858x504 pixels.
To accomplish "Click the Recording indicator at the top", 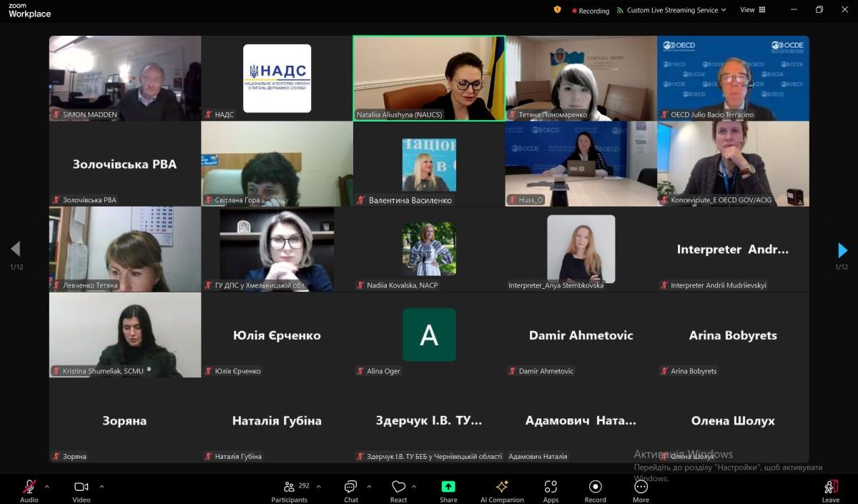I will point(590,11).
